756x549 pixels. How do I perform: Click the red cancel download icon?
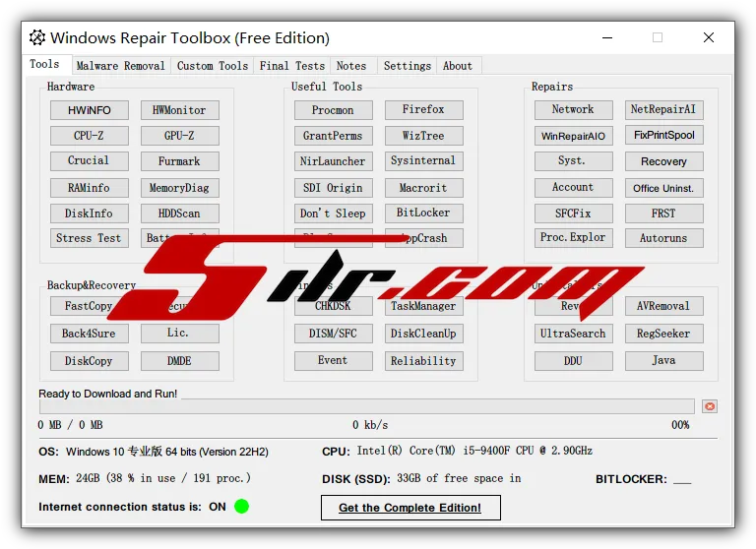[709, 406]
